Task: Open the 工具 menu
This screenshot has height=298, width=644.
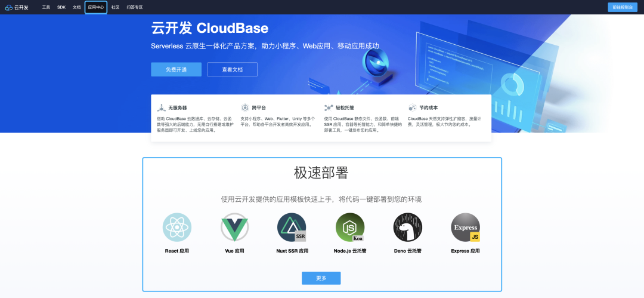Action: click(46, 7)
